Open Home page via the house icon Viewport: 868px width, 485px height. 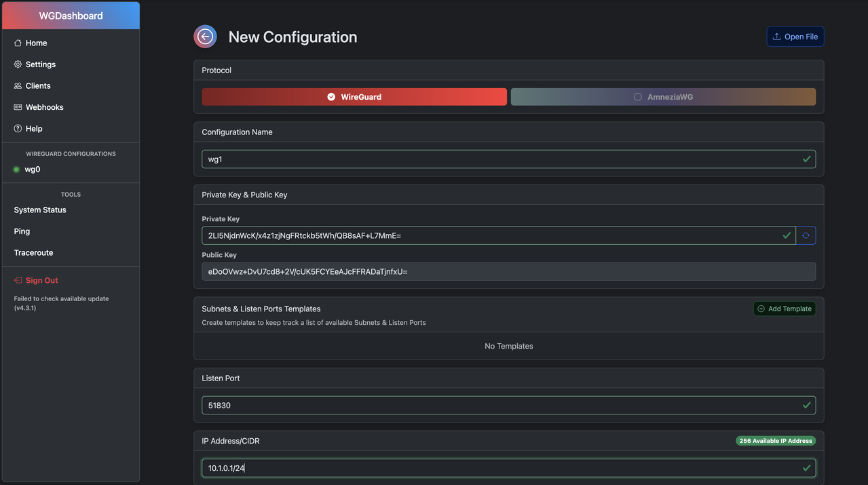point(17,42)
